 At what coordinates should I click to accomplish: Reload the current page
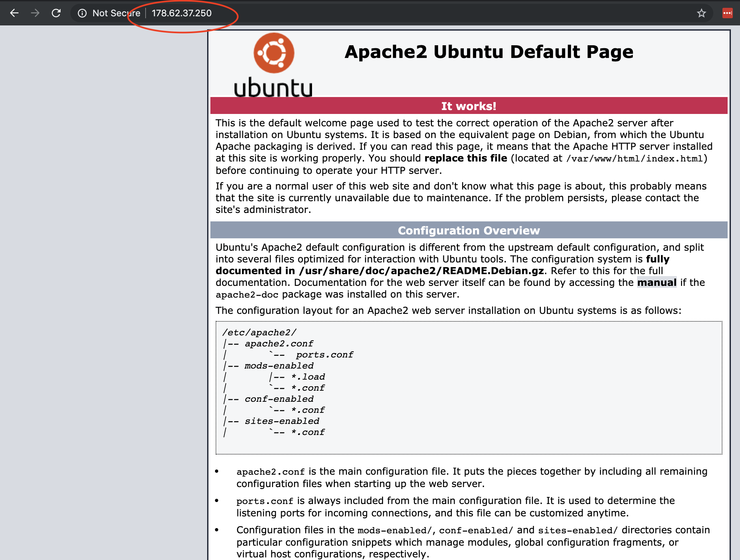(56, 13)
